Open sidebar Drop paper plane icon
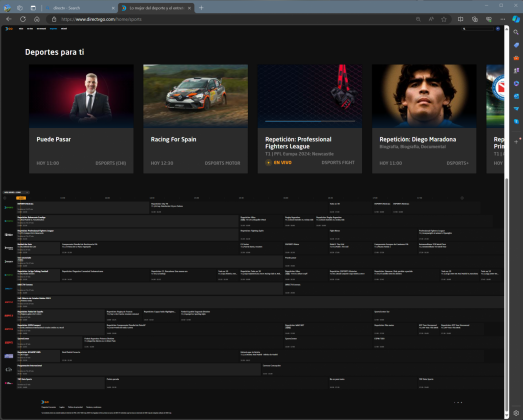The image size is (523, 420). click(516, 109)
